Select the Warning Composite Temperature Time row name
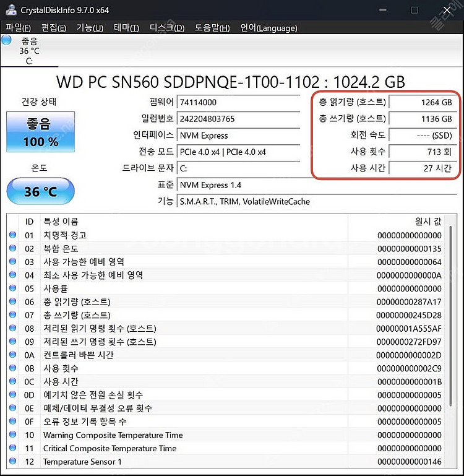This screenshot has width=464, height=476. coord(113,435)
